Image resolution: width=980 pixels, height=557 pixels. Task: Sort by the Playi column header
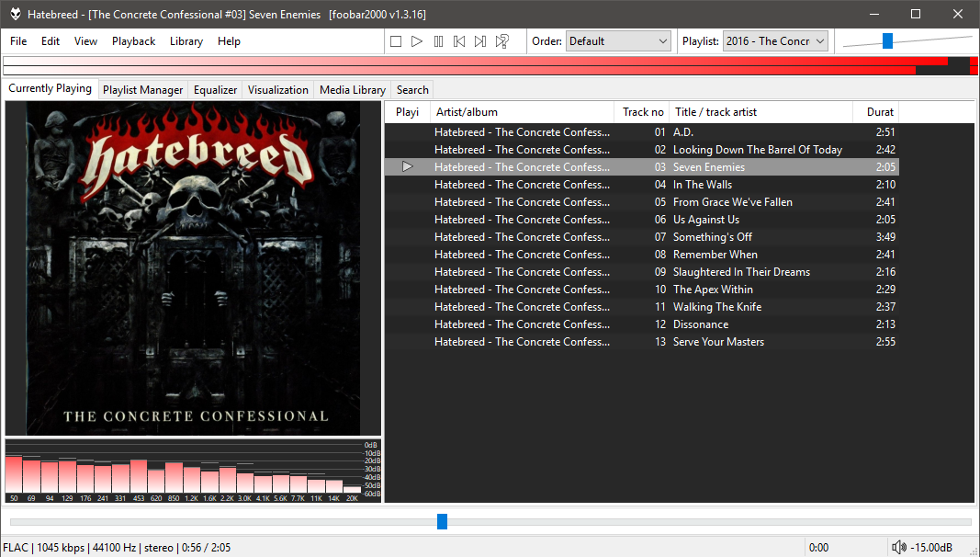(407, 112)
